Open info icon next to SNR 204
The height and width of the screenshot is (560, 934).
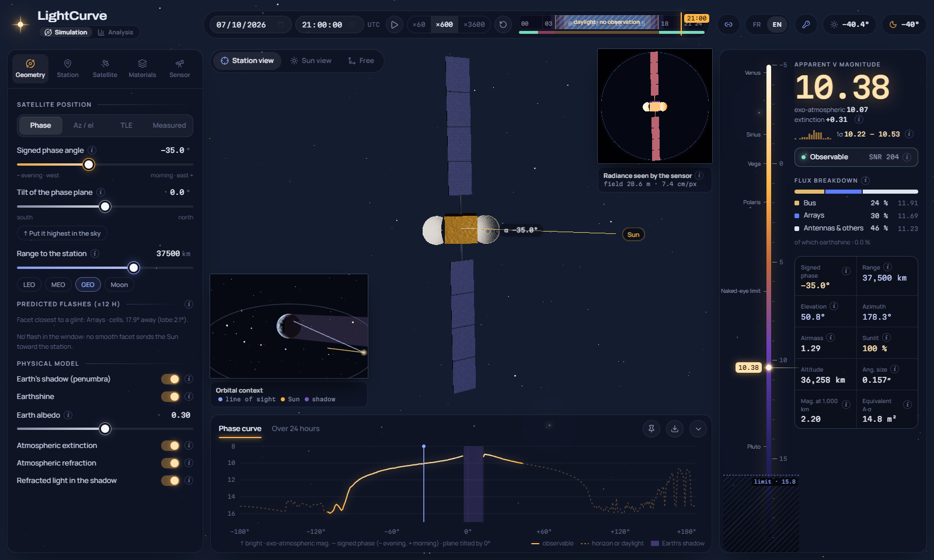(x=907, y=157)
